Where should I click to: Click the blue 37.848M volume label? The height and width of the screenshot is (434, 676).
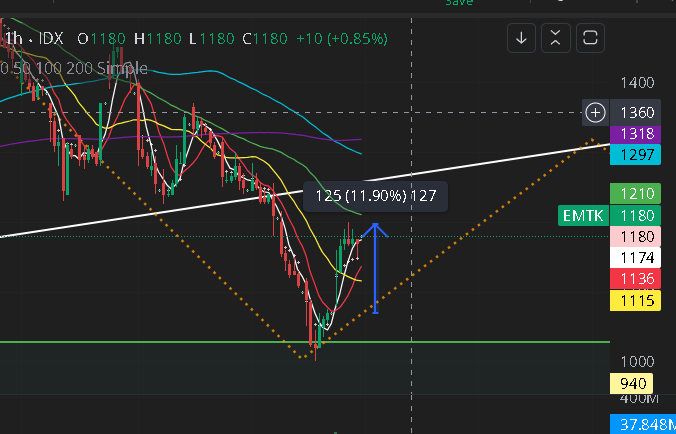643,424
